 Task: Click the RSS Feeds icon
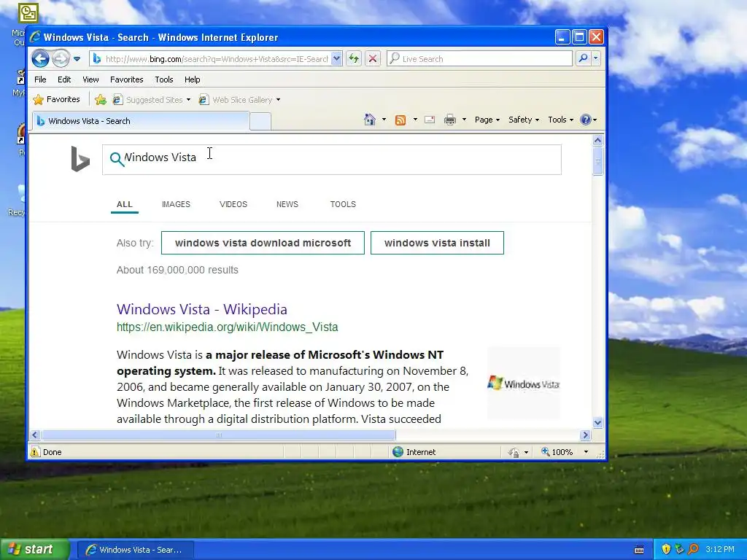click(400, 120)
